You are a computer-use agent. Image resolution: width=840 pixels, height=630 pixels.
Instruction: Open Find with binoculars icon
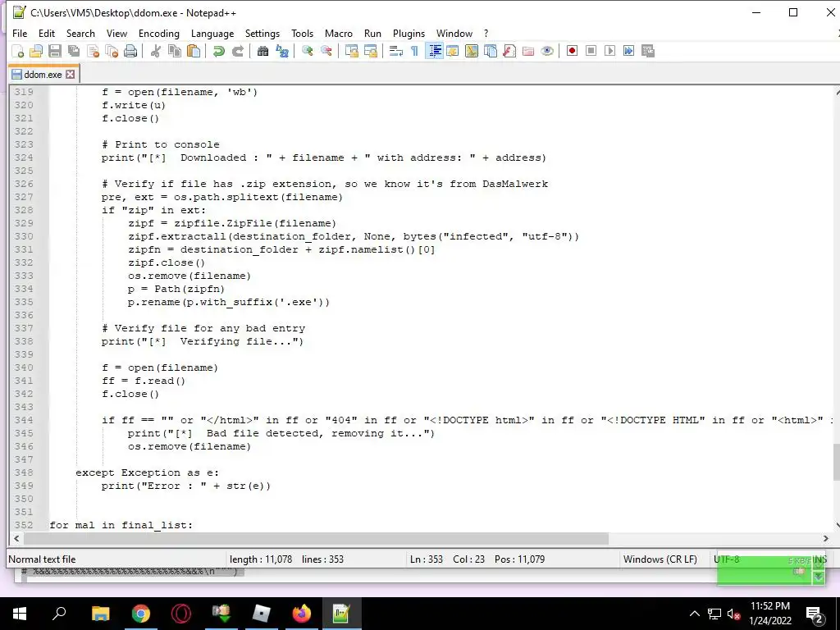[x=262, y=51]
